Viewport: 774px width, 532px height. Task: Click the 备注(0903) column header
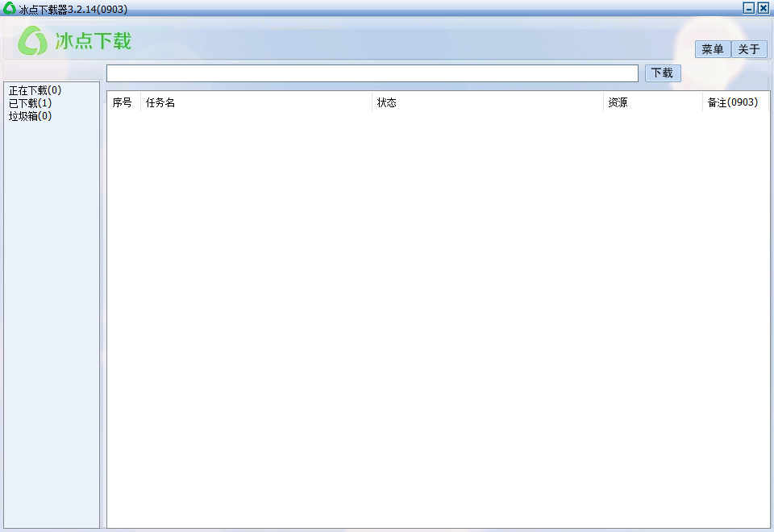735,102
